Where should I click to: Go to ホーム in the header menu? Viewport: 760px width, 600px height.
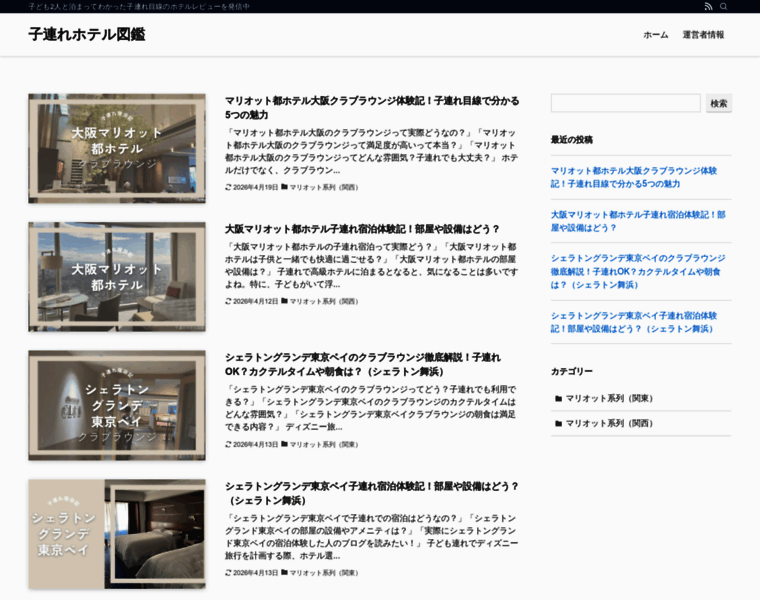coord(655,35)
